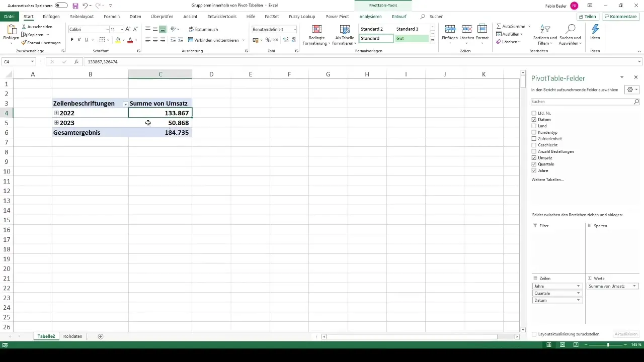This screenshot has height=362, width=644.
Task: Open the font size dropdown
Action: (122, 30)
